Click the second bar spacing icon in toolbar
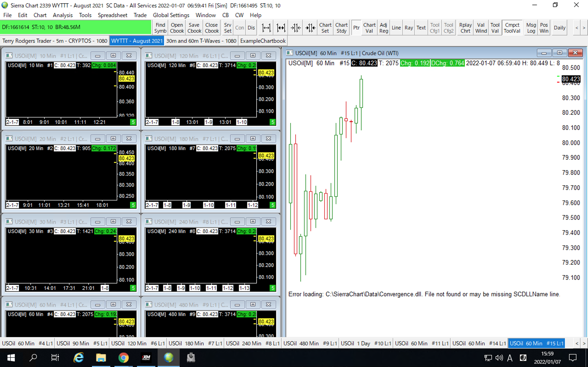 (281, 28)
